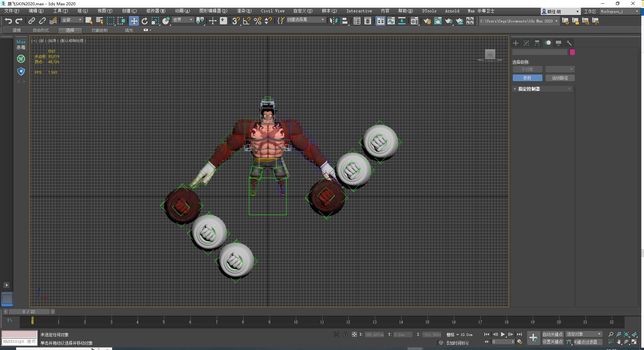This screenshot has width=644, height=350.
Task: Click the Select and Place icon
Action: click(166, 21)
